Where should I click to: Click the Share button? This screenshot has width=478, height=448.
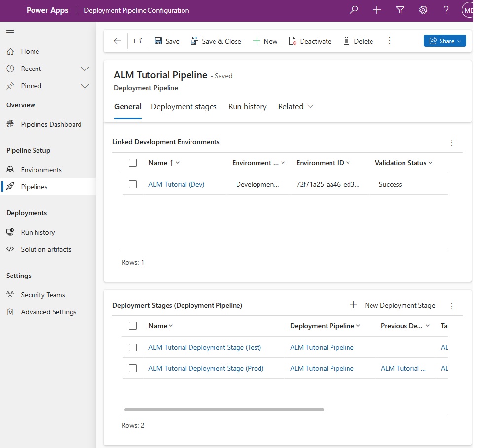[x=445, y=41]
